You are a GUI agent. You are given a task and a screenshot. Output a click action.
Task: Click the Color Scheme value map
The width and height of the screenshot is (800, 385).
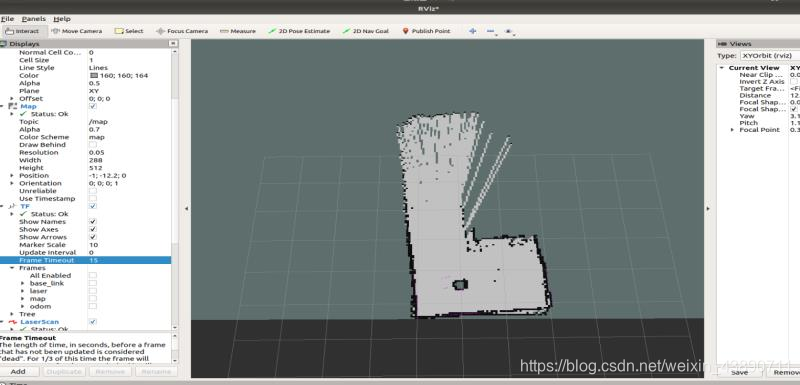(x=96, y=137)
